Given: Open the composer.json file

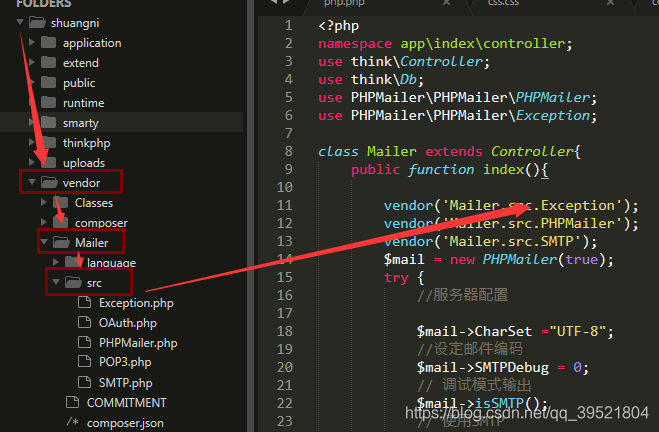Looking at the screenshot, I should 125,423.
